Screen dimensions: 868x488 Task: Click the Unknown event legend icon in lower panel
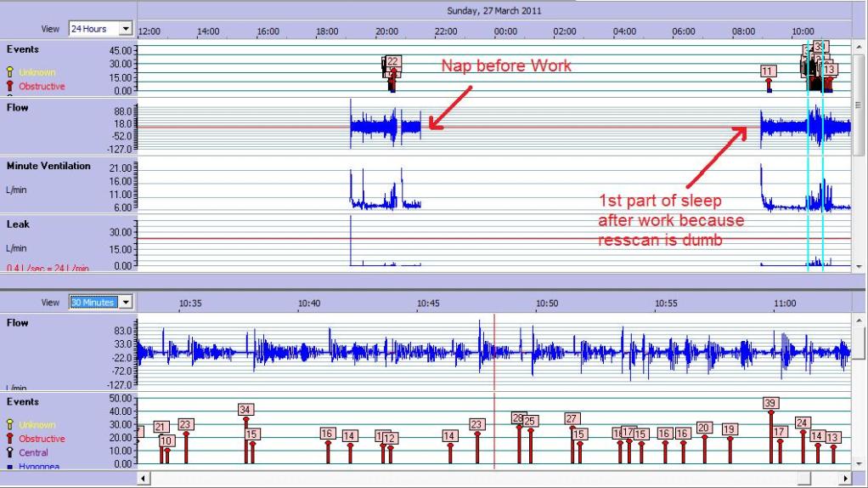click(x=10, y=424)
